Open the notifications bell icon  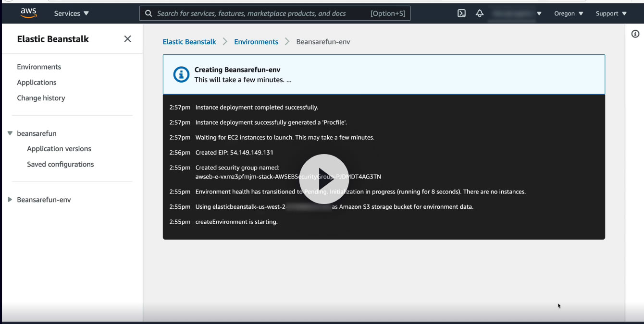pyautogui.click(x=479, y=13)
